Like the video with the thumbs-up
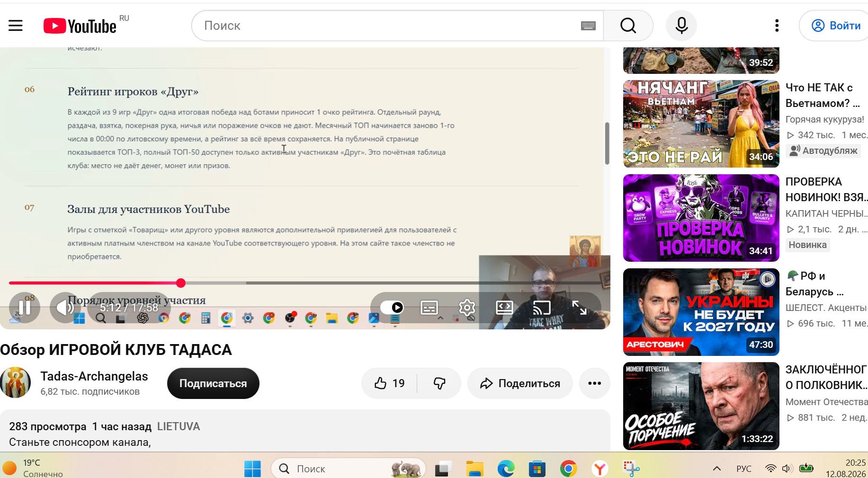This screenshot has height=478, width=868. click(389, 383)
